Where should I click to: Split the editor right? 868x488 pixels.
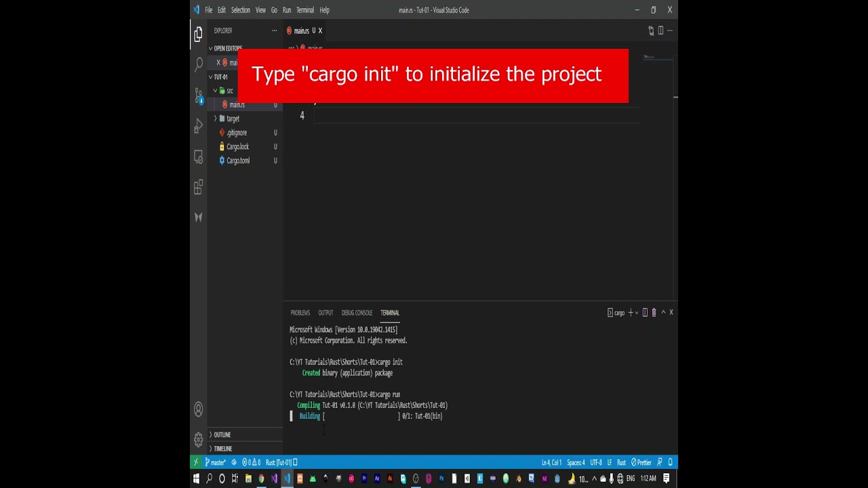(660, 30)
